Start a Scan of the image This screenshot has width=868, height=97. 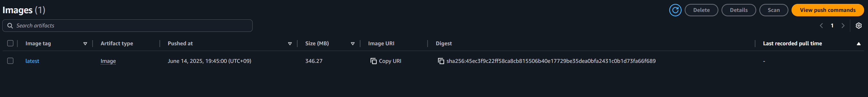[x=774, y=10]
